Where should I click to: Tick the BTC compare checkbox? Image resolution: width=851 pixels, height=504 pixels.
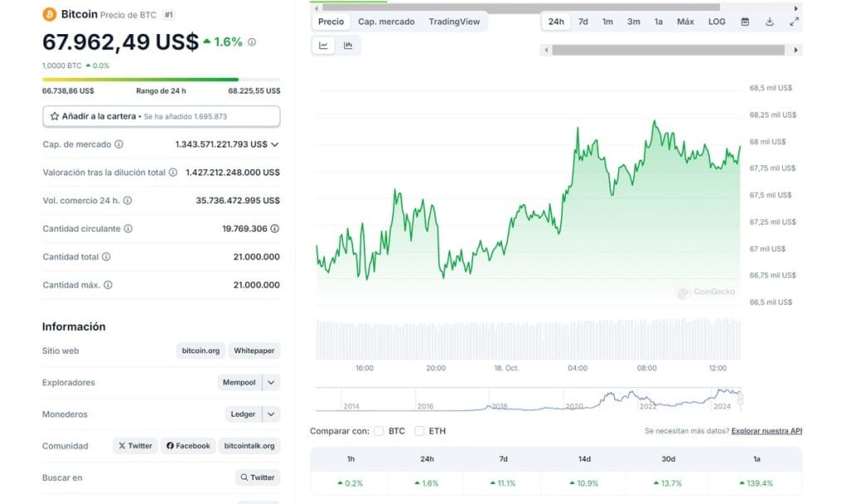(379, 431)
